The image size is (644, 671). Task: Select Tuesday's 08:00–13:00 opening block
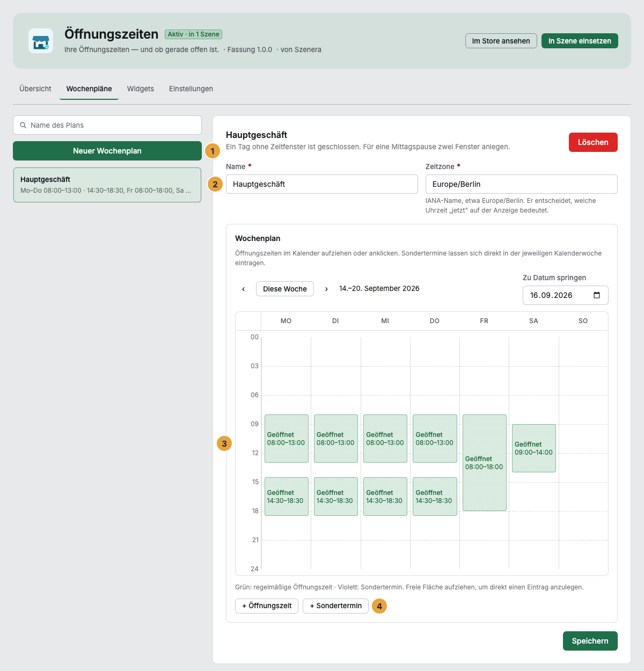[x=336, y=439]
